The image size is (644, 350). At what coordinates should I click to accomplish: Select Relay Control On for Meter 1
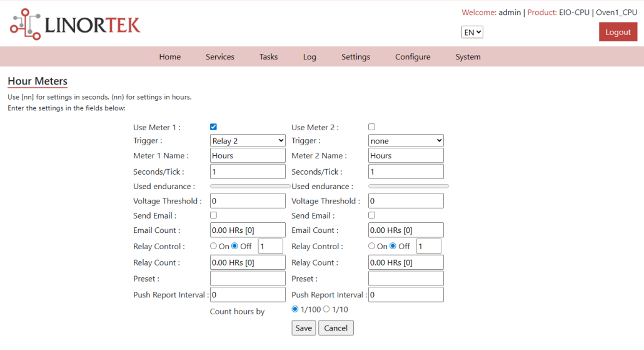[x=213, y=246]
